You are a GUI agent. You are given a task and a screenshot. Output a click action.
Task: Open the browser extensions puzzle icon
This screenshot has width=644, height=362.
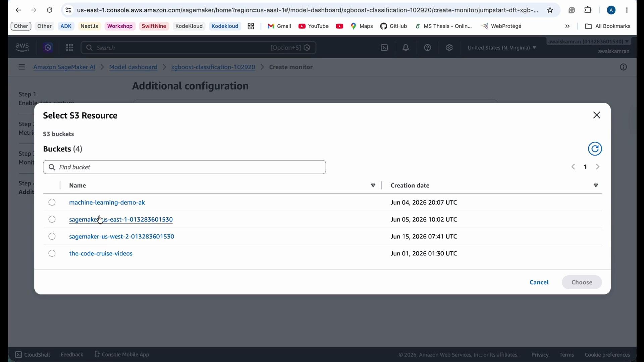click(x=588, y=10)
